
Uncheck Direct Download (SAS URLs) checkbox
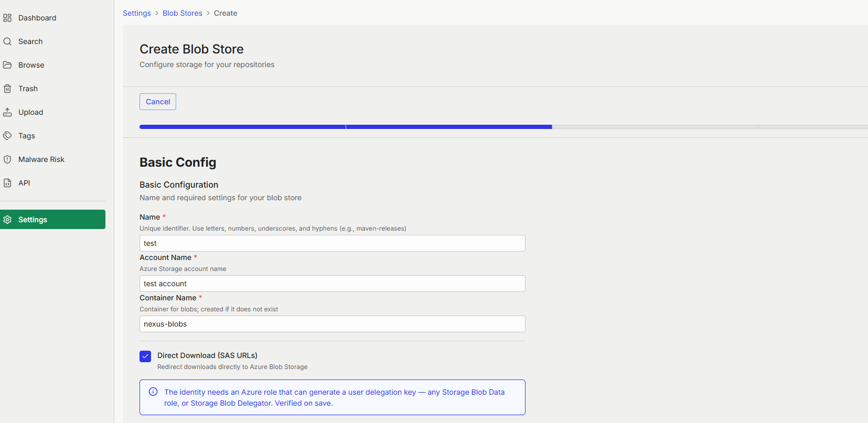point(145,356)
